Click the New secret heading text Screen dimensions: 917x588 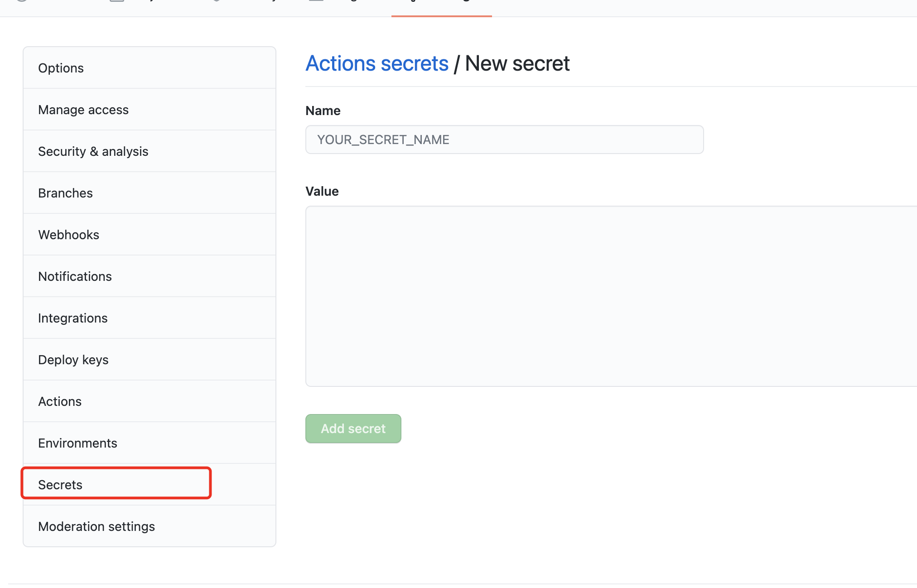coord(517,63)
